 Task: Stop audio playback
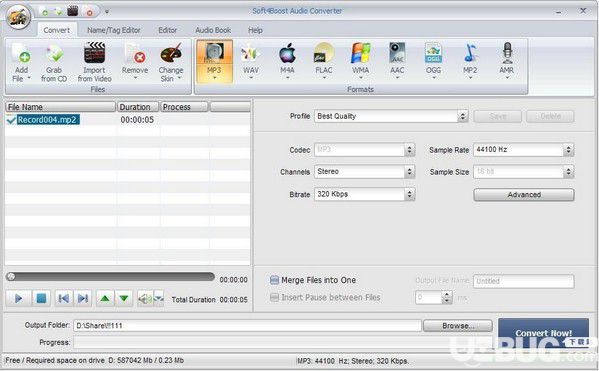click(41, 298)
